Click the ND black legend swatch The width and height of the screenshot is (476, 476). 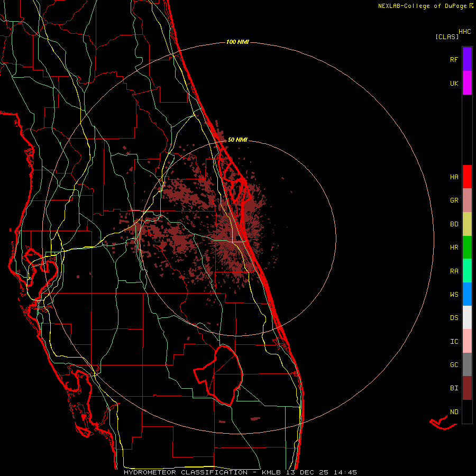click(467, 411)
